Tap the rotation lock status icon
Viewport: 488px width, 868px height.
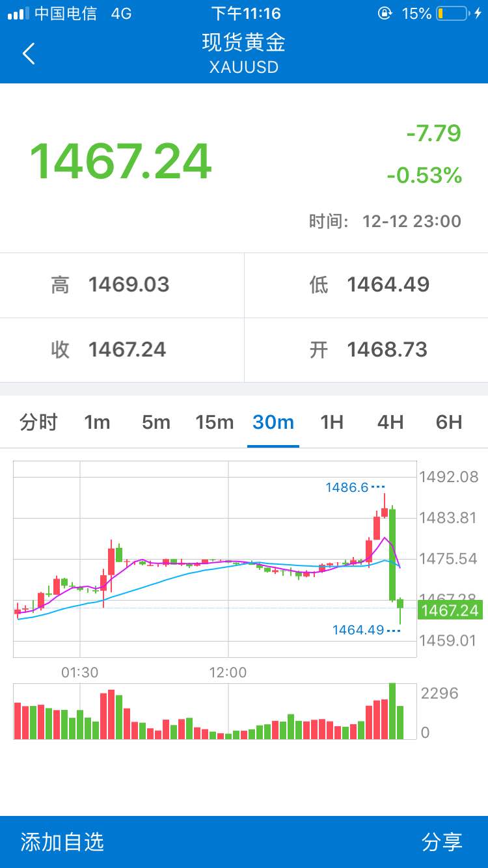pos(385,14)
